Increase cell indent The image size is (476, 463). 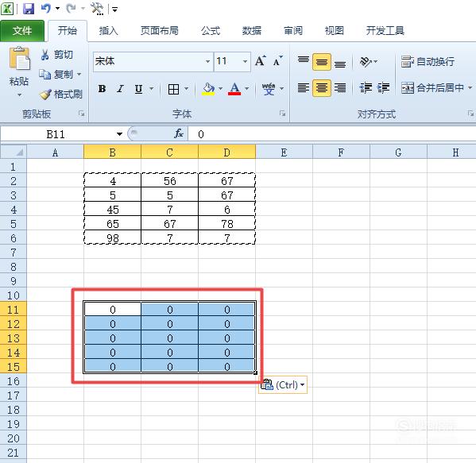383,88
